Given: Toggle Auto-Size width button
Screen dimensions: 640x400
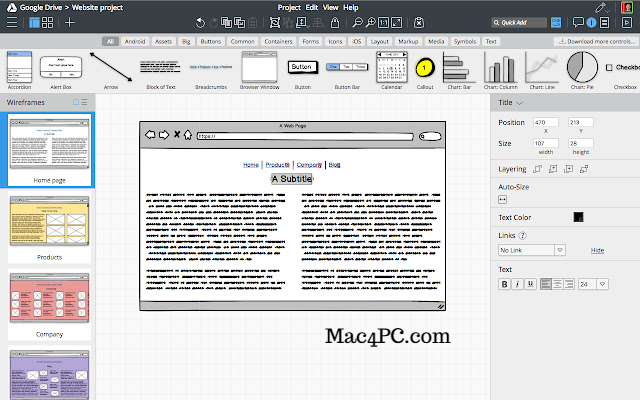Looking at the screenshot, I should pyautogui.click(x=502, y=200).
